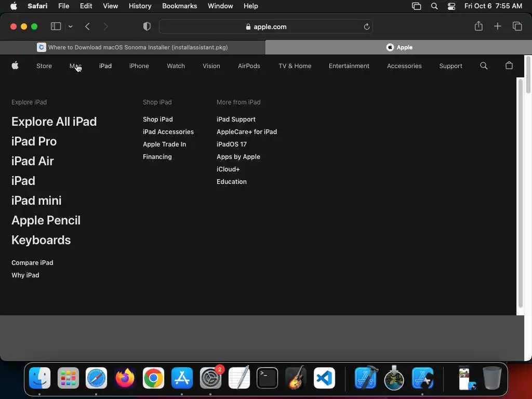Open the Bookmarks menu in the menu bar

[x=179, y=6]
